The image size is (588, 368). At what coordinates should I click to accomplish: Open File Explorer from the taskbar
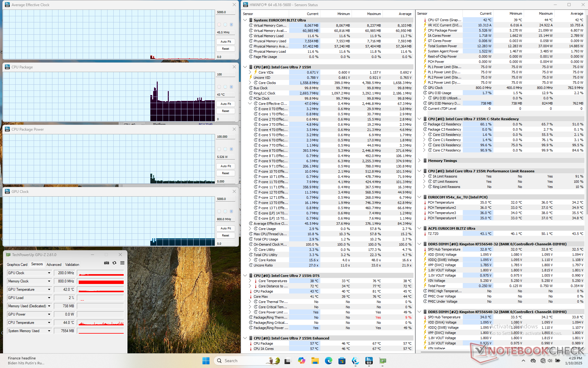(315, 361)
